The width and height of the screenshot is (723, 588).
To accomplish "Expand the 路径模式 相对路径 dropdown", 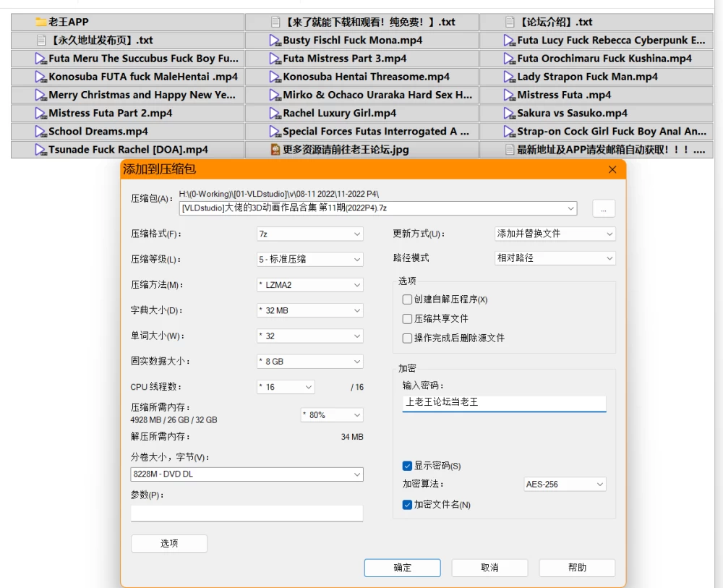I will coord(555,257).
